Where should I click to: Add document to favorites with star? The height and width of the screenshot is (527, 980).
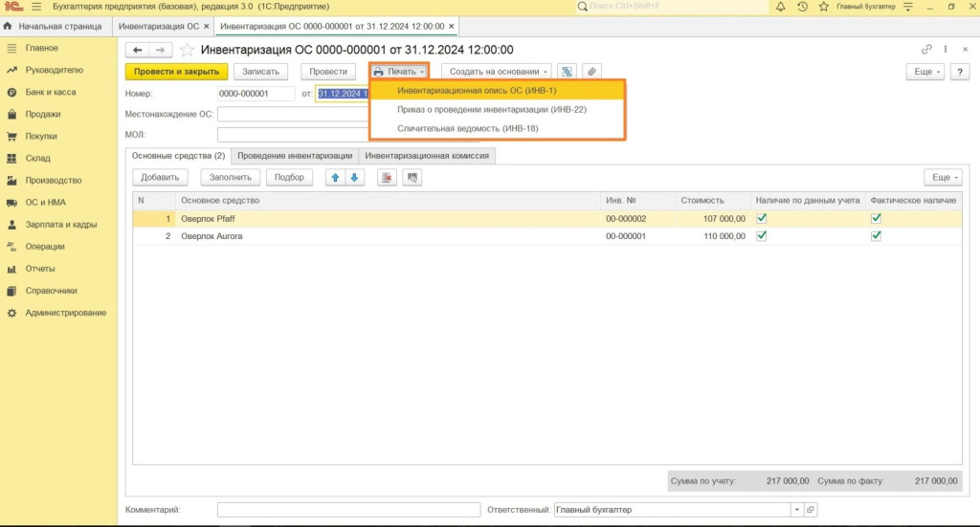187,50
